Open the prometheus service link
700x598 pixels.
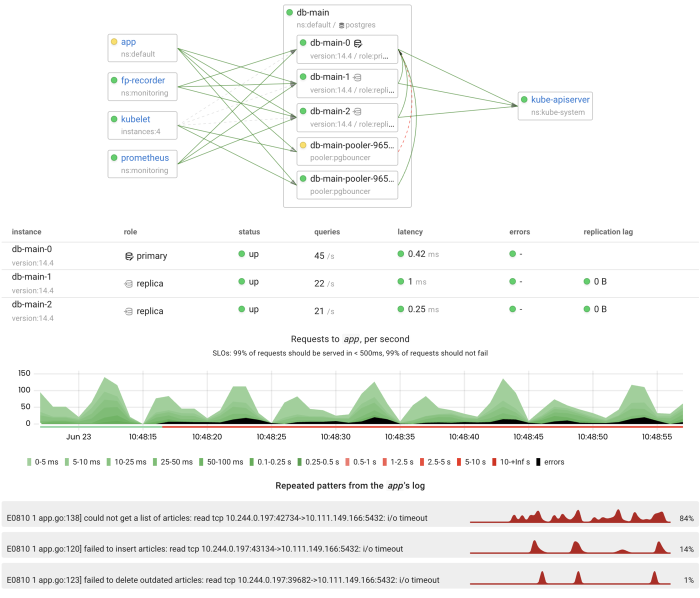(145, 158)
